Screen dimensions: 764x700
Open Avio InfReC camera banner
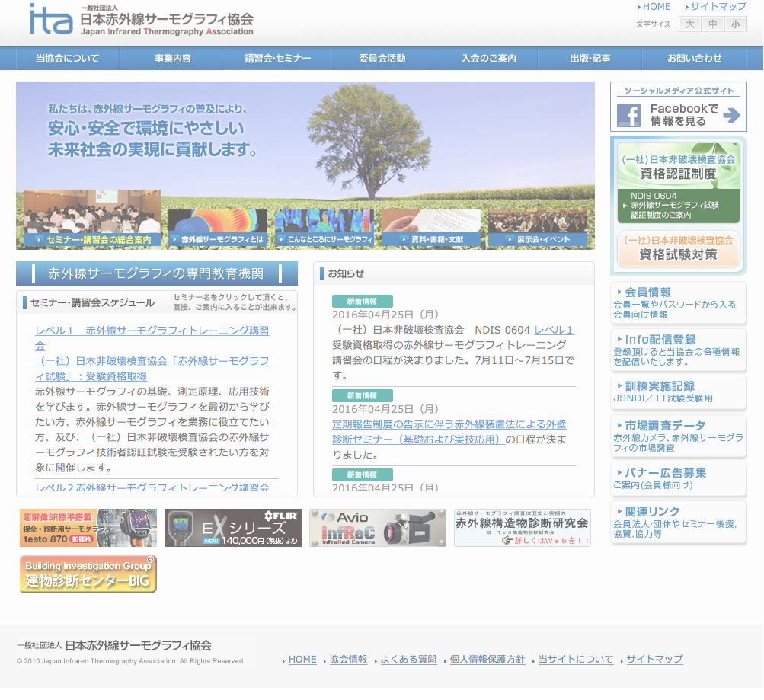point(378,528)
